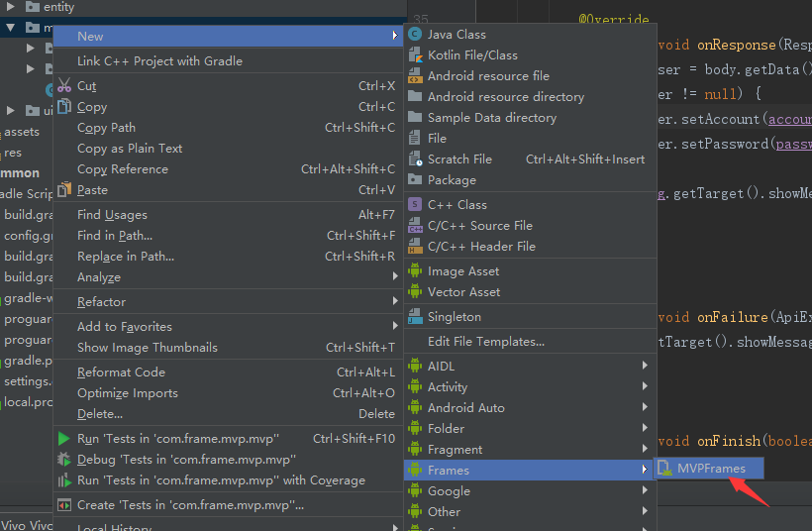812x531 pixels.
Task: Choose Copy as Plain Text
Action: pos(228,149)
